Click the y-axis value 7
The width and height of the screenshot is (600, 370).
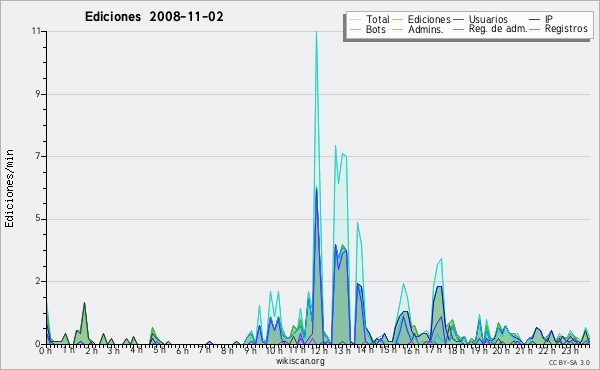click(38, 156)
